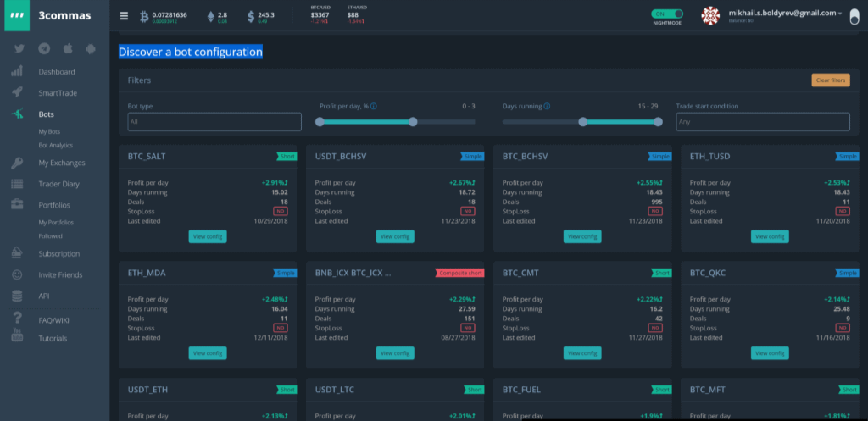
Task: View config for BTC_QKC bot
Action: [770, 353]
